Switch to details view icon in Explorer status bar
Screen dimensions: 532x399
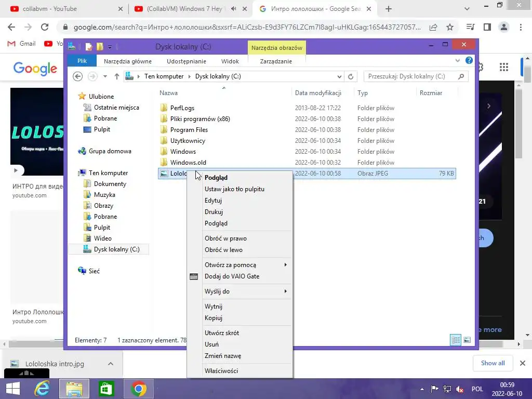(x=455, y=340)
